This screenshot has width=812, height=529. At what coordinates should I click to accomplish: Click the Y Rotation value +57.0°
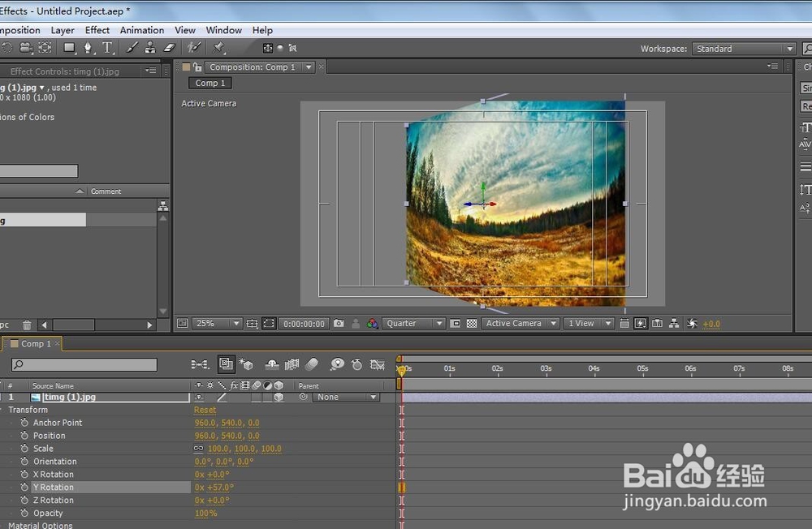point(220,487)
